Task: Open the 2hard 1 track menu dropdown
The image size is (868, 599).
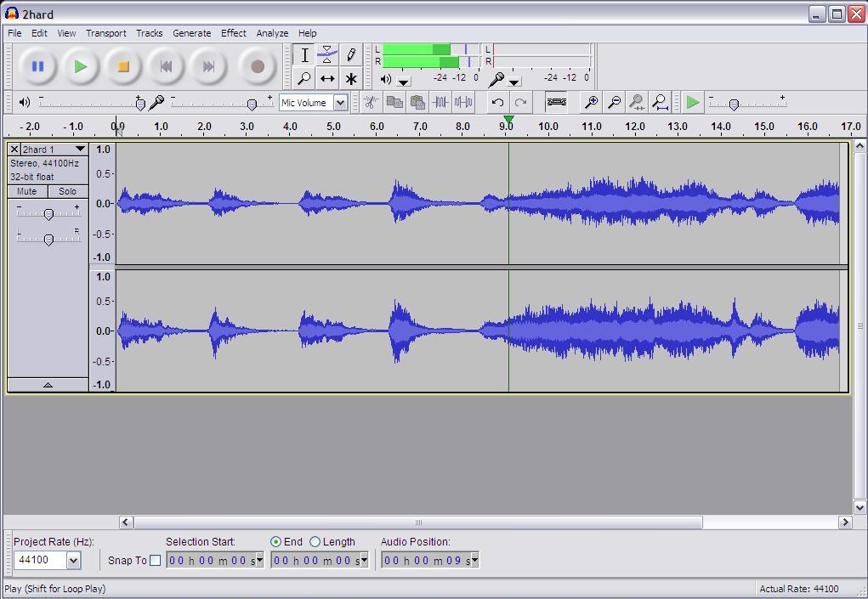Action: [80, 150]
